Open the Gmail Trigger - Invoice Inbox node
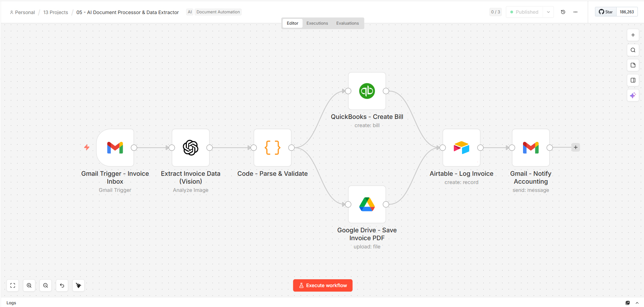644x307 pixels. click(x=115, y=148)
